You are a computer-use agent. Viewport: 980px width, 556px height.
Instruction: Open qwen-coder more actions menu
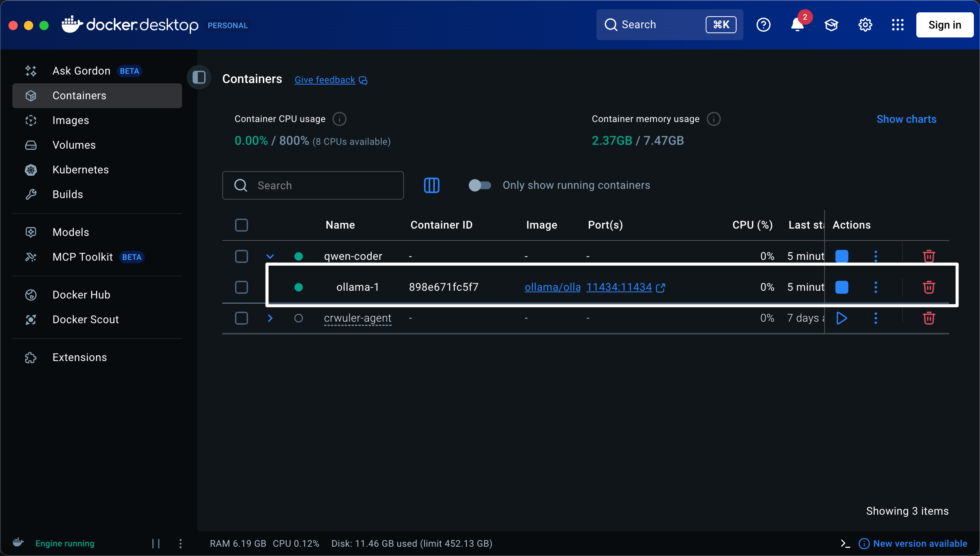tap(876, 256)
